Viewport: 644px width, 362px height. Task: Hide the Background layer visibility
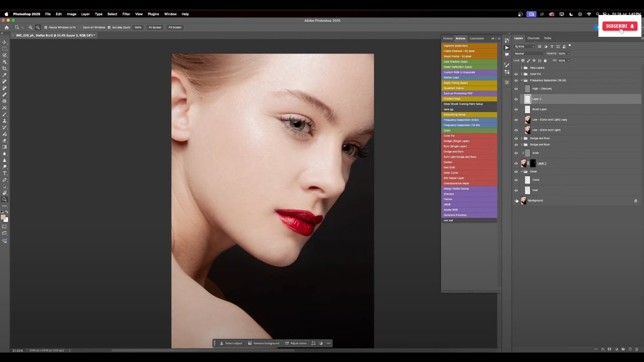[x=516, y=201]
